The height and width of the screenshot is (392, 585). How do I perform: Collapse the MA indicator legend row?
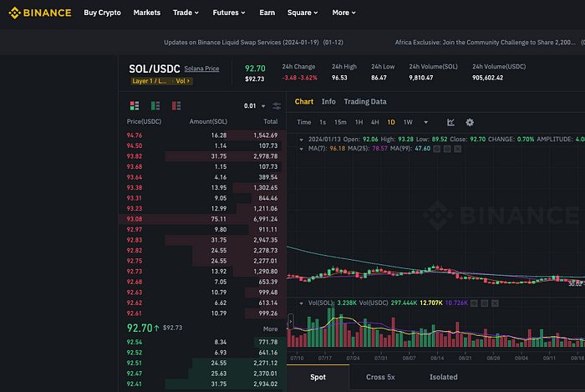301,149
